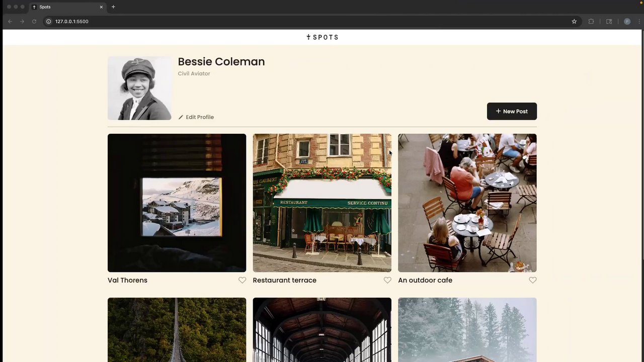Open the browser profile avatar icon

[627, 22]
